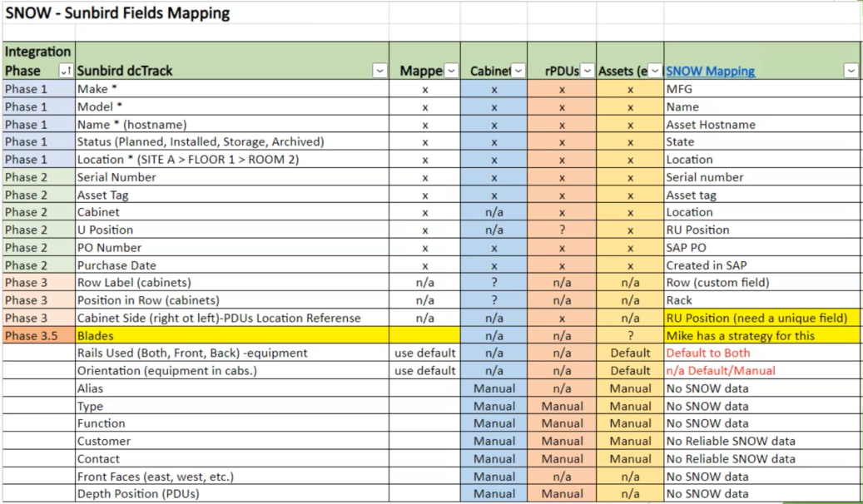Select 'Orientation (equipment in cabs.)' cell
Viewport: 863px width, 504px height.
pos(231,370)
